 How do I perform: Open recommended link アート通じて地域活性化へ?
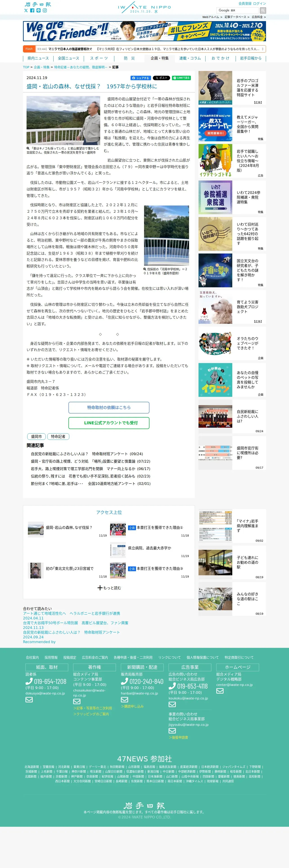point(71,613)
